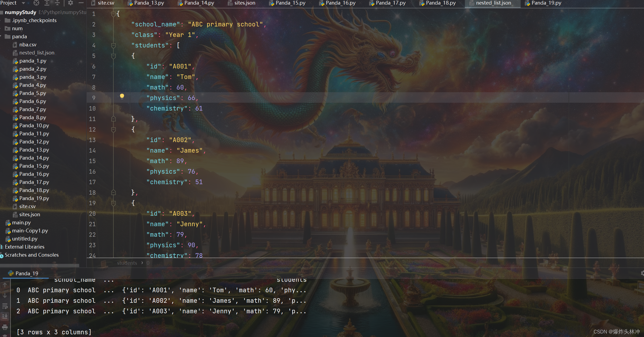
Task: Switch to the sites.json editor tab
Action: coord(242,3)
